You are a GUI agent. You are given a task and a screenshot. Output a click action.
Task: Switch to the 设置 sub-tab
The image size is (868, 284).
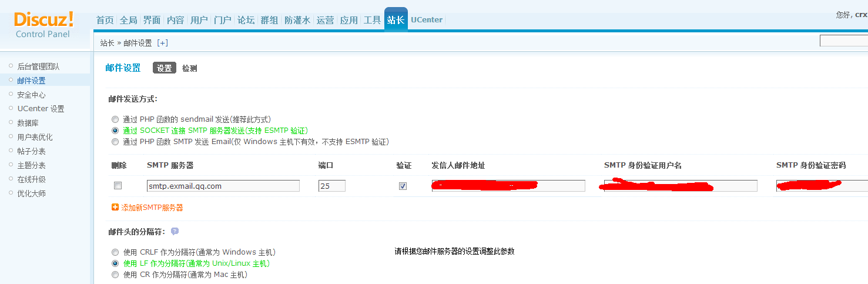[x=165, y=68]
